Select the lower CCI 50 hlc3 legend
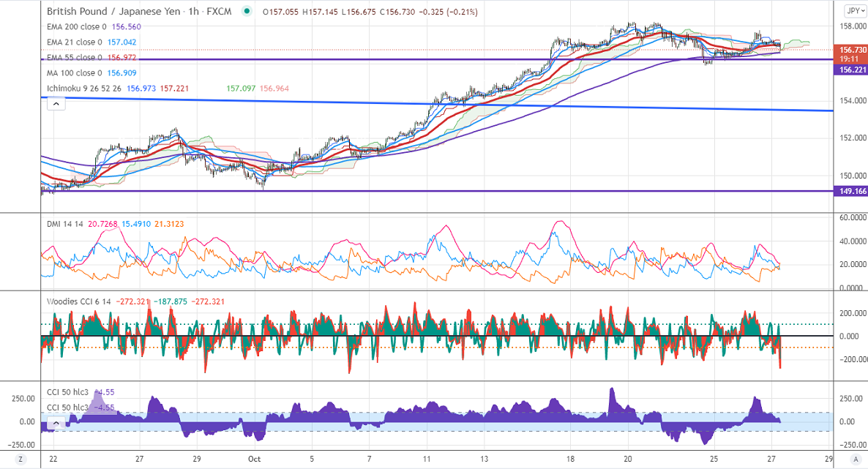Viewport: 868px width, 469px height. (67, 408)
